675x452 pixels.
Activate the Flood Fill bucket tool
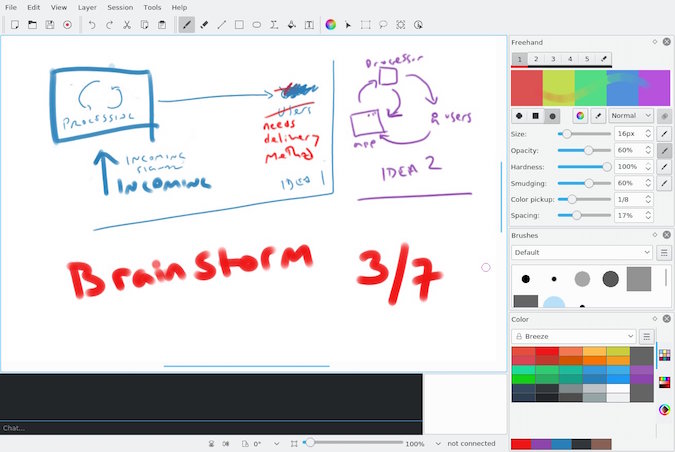291,24
